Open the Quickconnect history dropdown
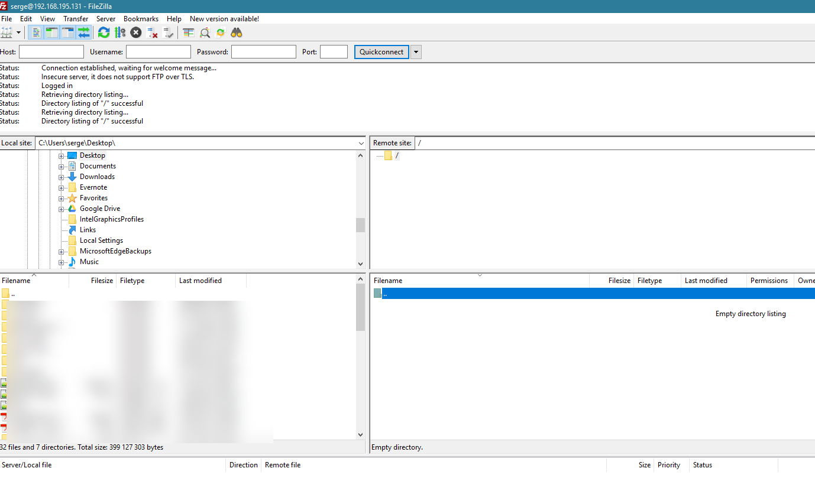815x504 pixels. pos(416,52)
